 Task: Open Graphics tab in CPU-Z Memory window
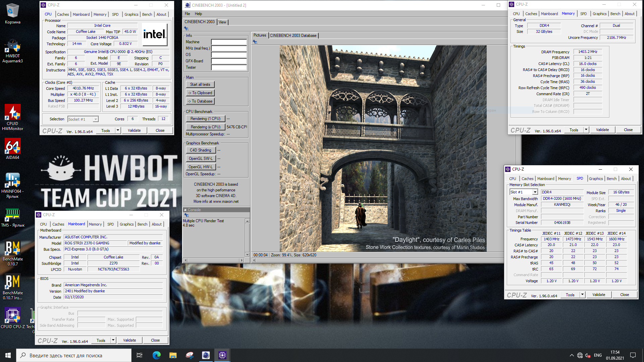click(599, 14)
